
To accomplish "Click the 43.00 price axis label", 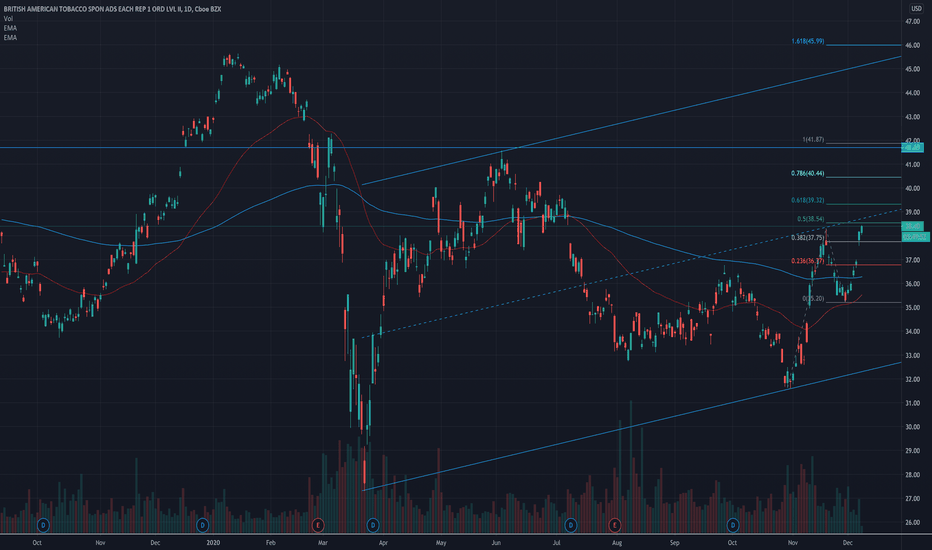I will pos(912,117).
